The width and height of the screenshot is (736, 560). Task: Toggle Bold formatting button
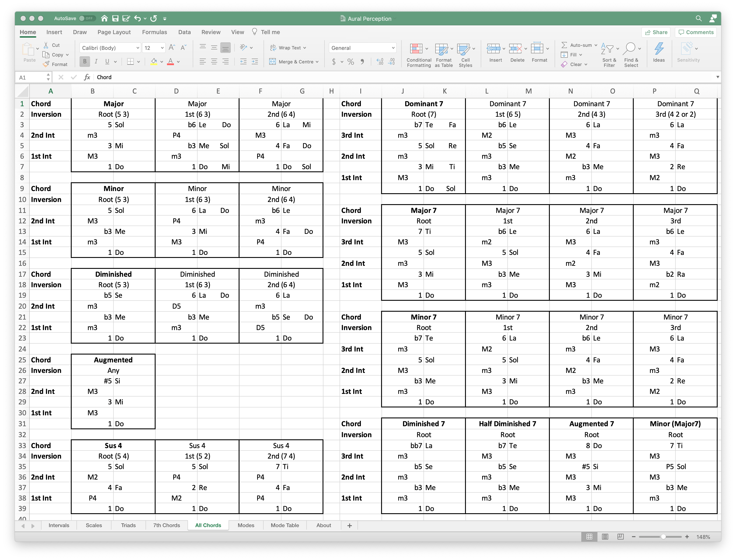pyautogui.click(x=85, y=62)
